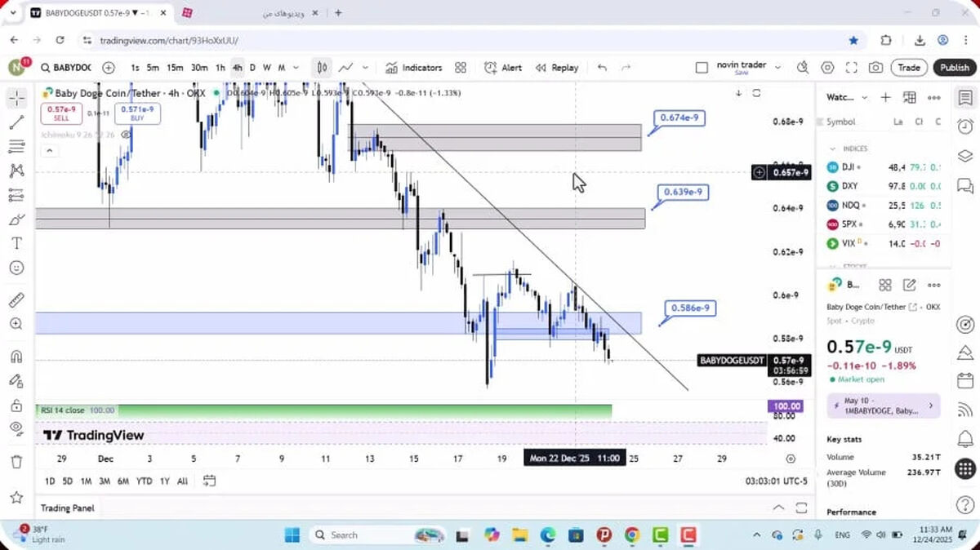980x550 pixels.
Task: Open the Alerts clock panel icon
Action: (x=965, y=126)
